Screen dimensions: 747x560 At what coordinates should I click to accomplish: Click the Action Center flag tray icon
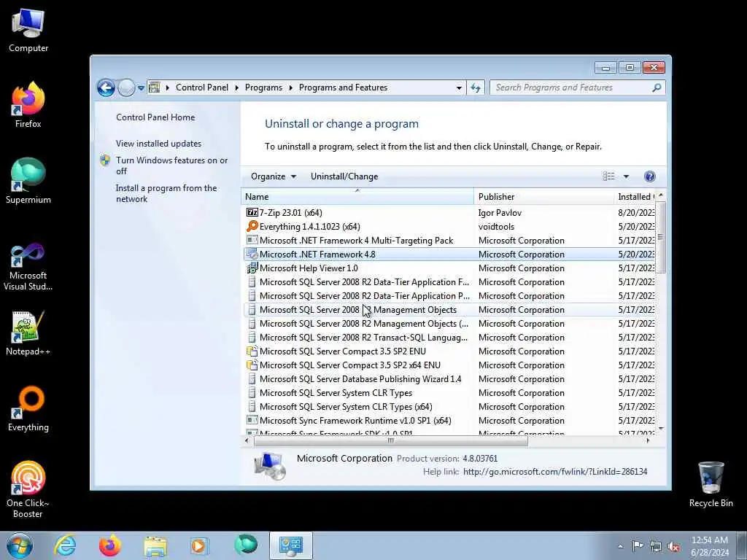coord(638,545)
